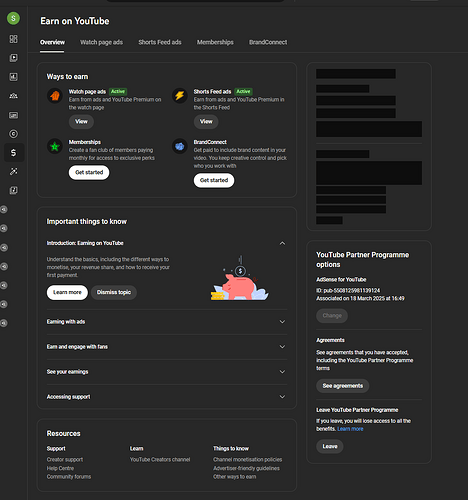Open the Community people icon in sidebar
This screenshot has width=468, height=500.
[x=13, y=96]
